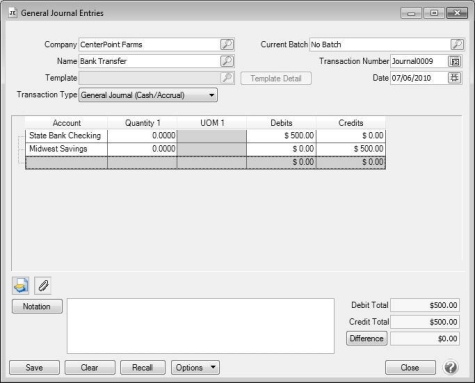Screen dimensions: 475x383
Task: Select the Midwest Savings account cell
Action: point(66,149)
